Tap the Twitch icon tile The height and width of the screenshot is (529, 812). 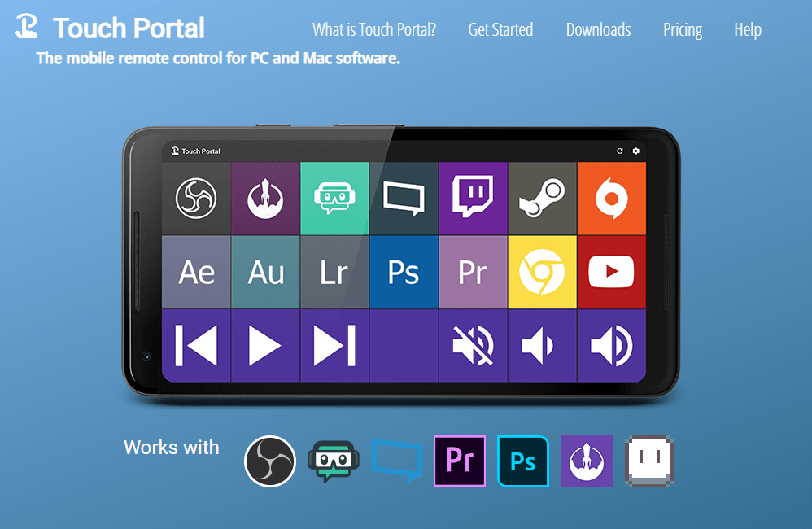pos(473,199)
